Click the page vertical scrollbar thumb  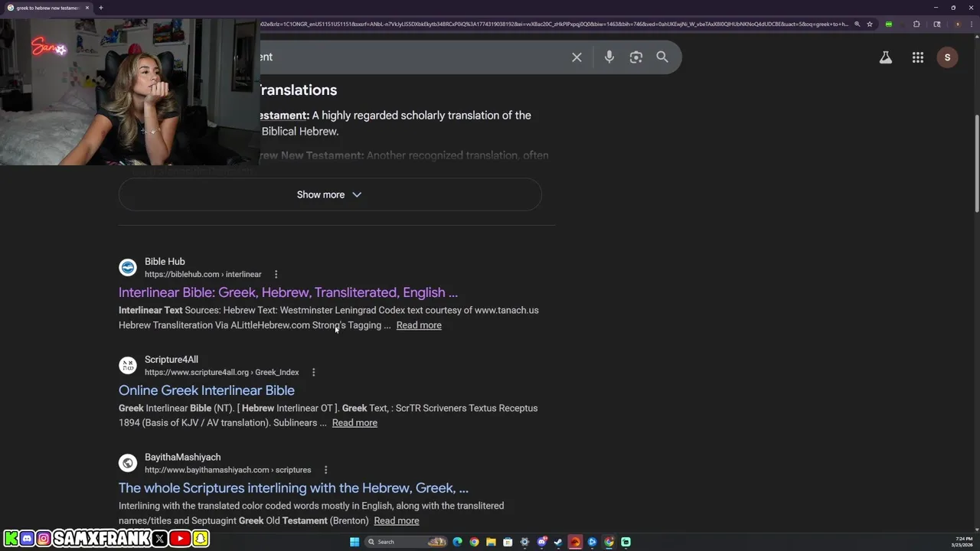click(x=976, y=165)
